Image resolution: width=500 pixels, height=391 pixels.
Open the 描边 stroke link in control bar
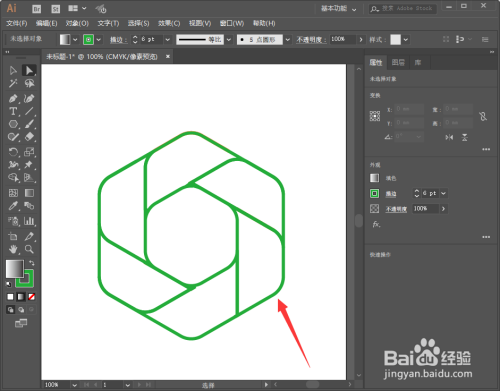click(118, 40)
